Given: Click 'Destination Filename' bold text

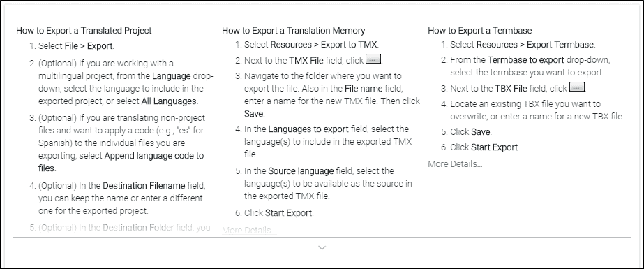Looking at the screenshot, I should [144, 186].
